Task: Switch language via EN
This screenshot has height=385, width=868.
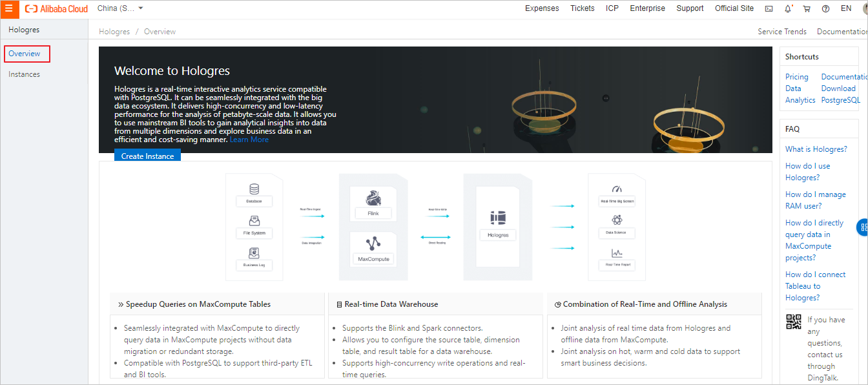Action: click(846, 9)
